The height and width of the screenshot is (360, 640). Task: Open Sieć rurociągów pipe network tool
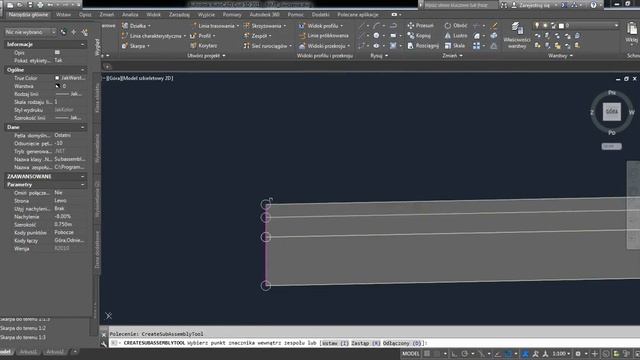[267, 46]
